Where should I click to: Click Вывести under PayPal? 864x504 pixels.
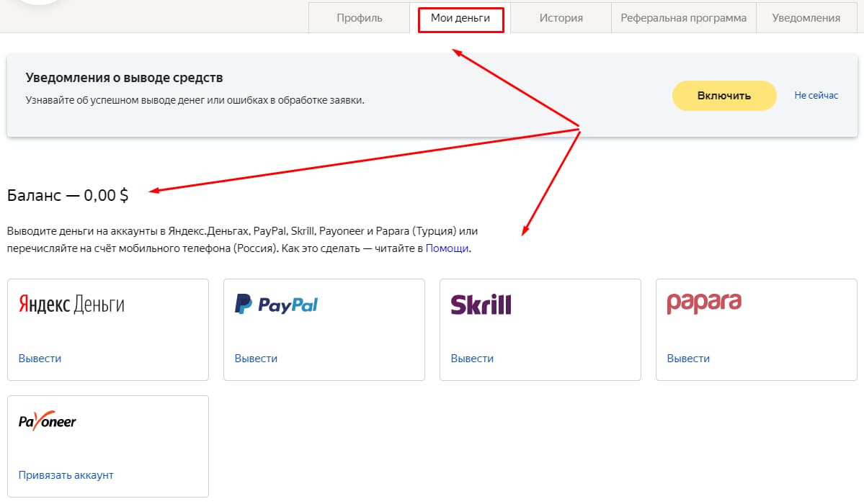click(256, 359)
